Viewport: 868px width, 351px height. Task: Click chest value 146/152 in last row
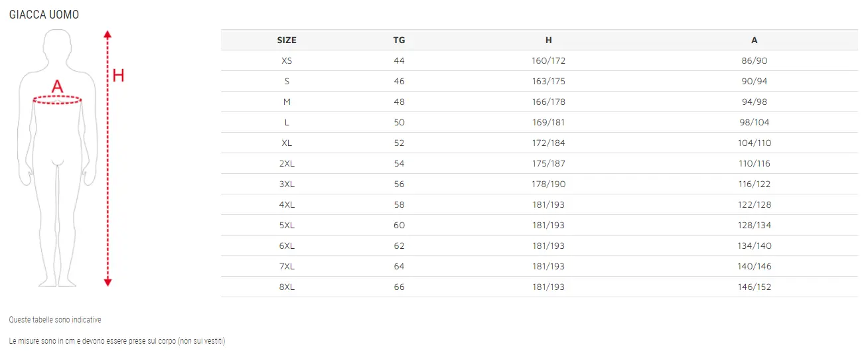755,287
